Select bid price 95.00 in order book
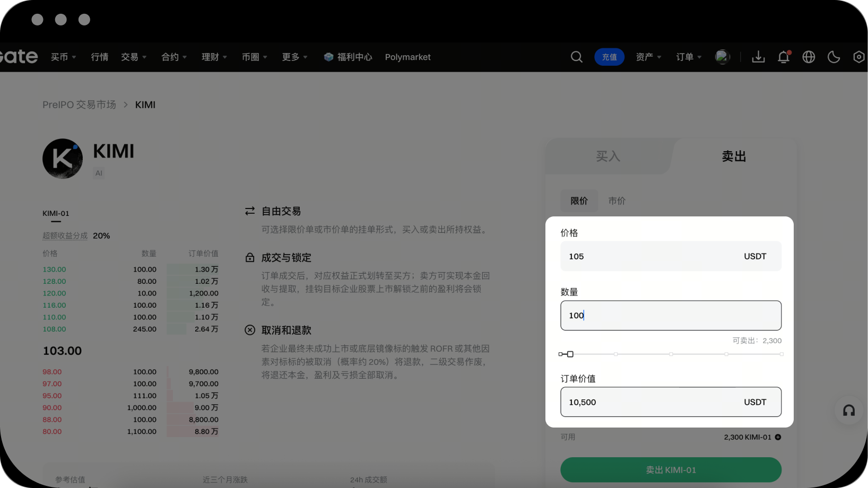 tap(52, 396)
